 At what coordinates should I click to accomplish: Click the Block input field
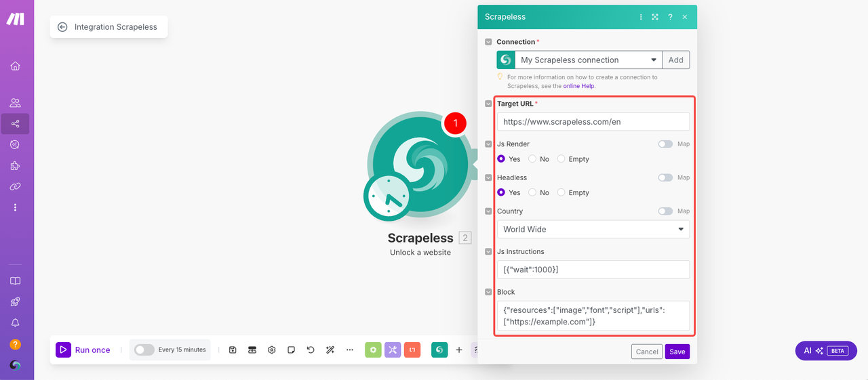click(593, 316)
